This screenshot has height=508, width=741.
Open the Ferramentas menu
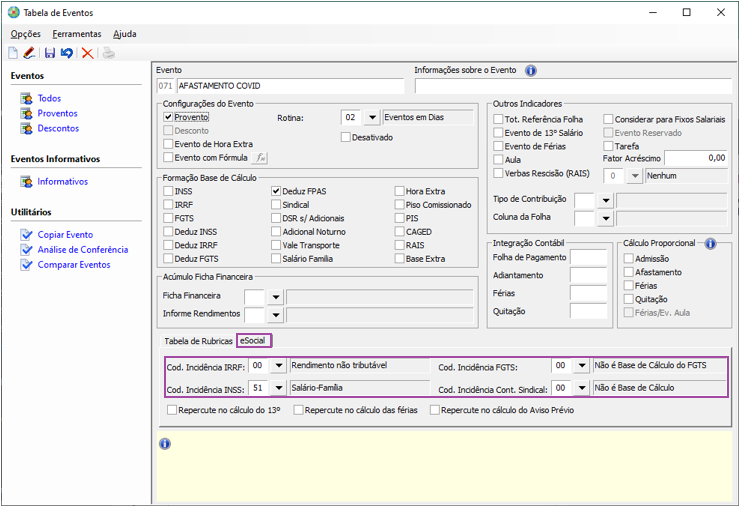click(x=77, y=34)
